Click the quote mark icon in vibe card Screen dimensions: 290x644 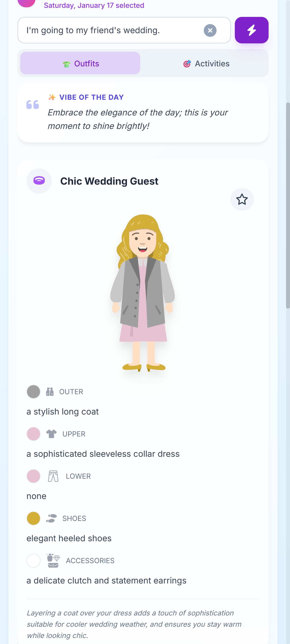click(x=33, y=105)
